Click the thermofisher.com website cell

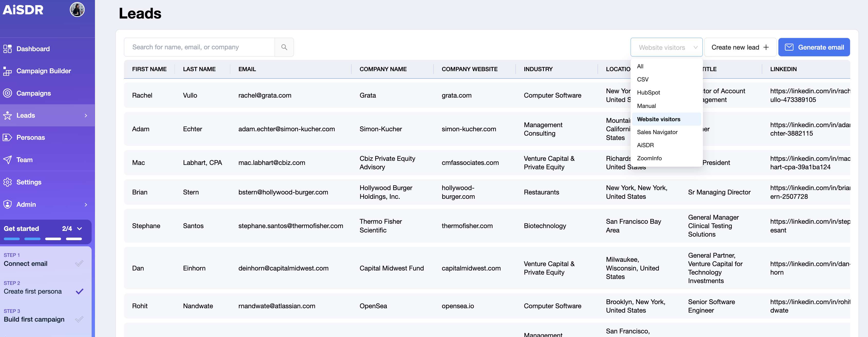coord(467,226)
